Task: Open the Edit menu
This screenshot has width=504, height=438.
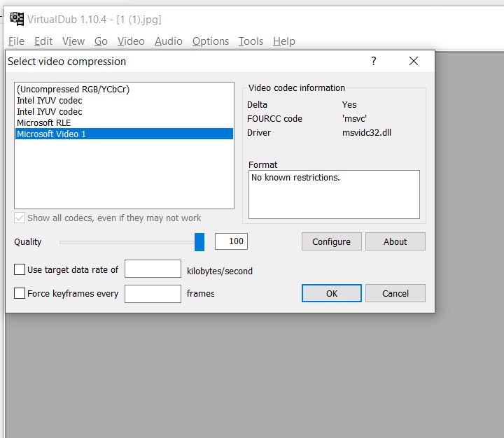Action: [x=43, y=41]
